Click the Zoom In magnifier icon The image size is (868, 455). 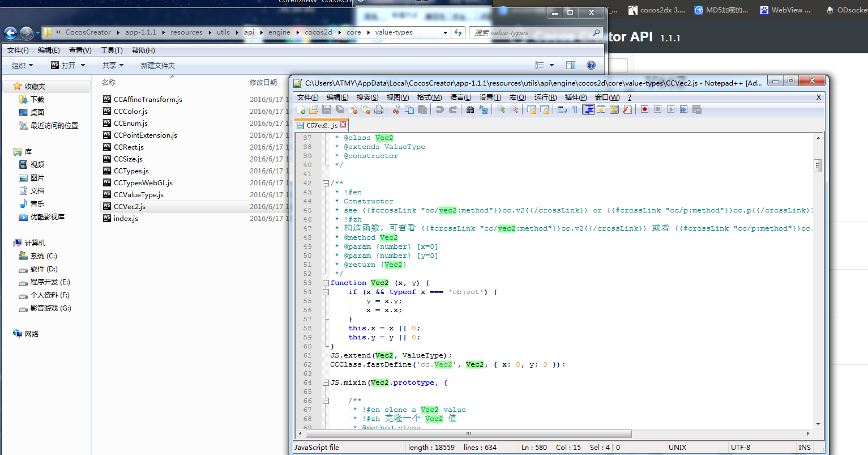(501, 109)
